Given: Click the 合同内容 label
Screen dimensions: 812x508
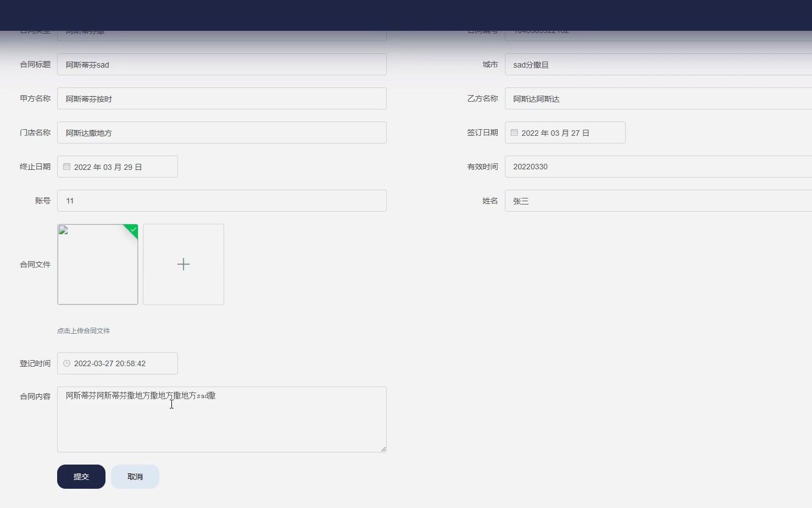Looking at the screenshot, I should click(35, 396).
